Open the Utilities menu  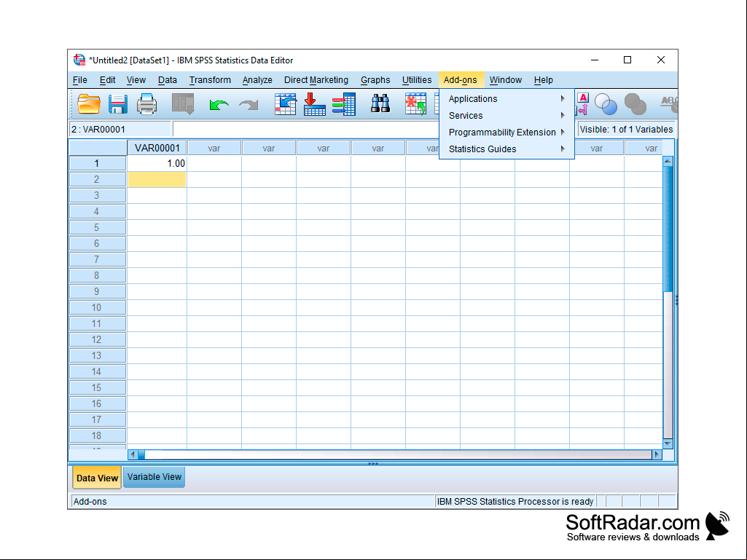(x=416, y=80)
